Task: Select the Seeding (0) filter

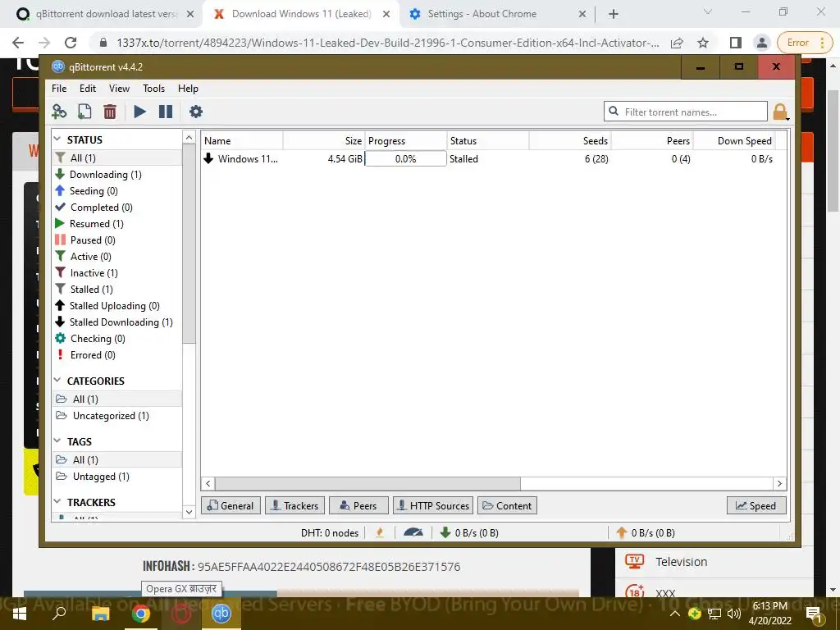Action: (117, 190)
